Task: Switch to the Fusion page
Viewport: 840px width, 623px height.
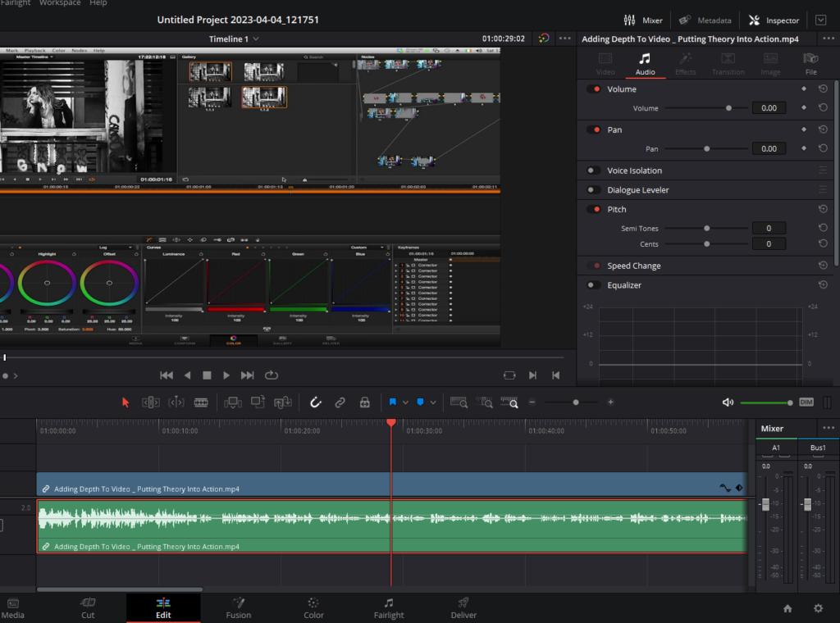Action: click(x=239, y=608)
